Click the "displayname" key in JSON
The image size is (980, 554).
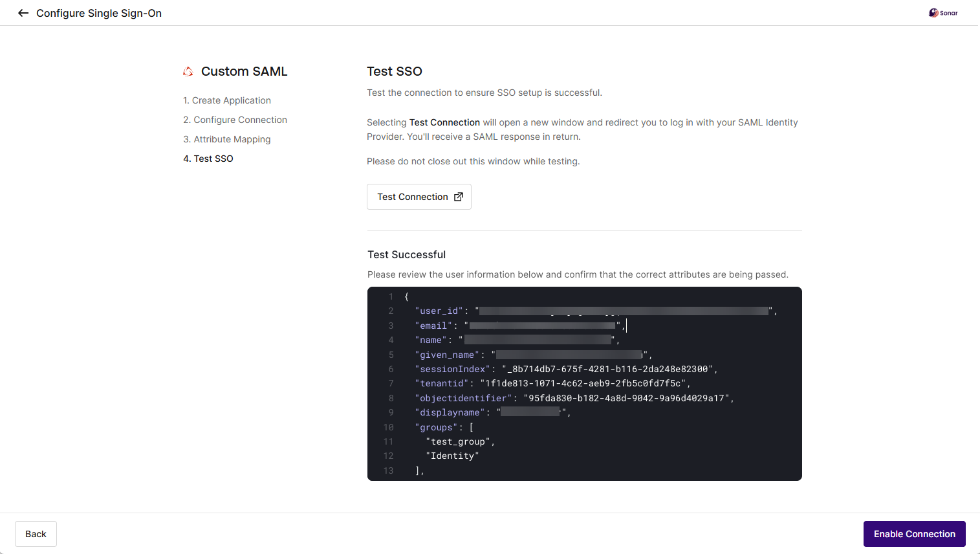click(x=450, y=412)
